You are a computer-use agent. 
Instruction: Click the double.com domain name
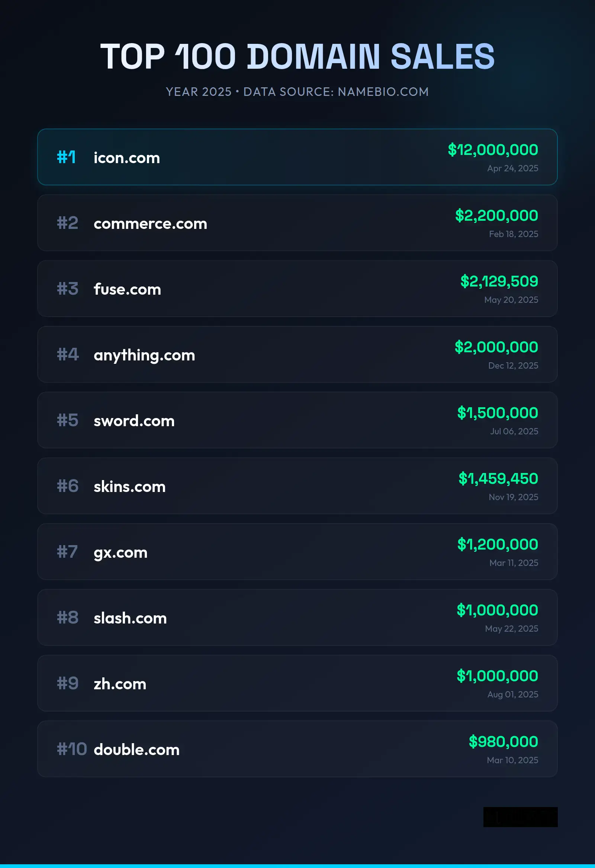point(136,749)
